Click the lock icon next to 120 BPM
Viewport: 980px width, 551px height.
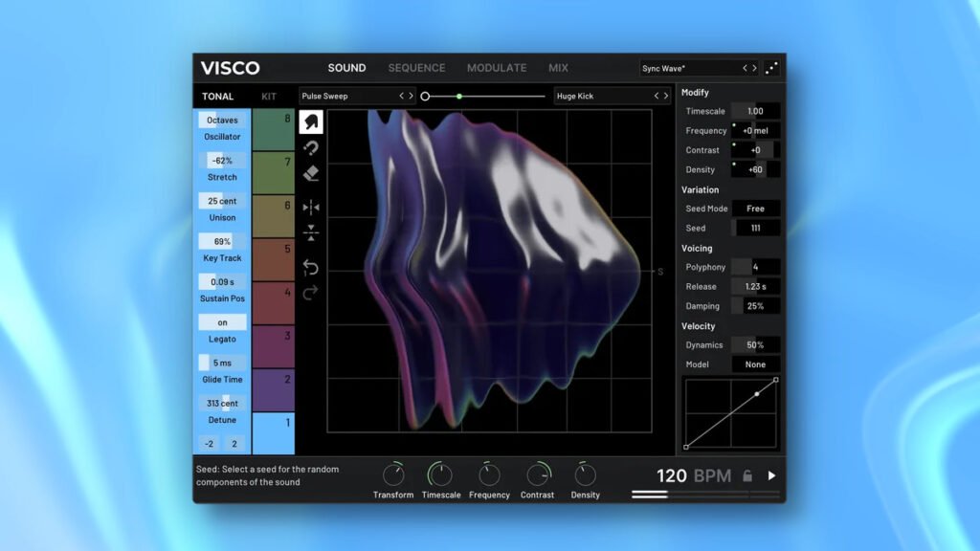point(747,475)
